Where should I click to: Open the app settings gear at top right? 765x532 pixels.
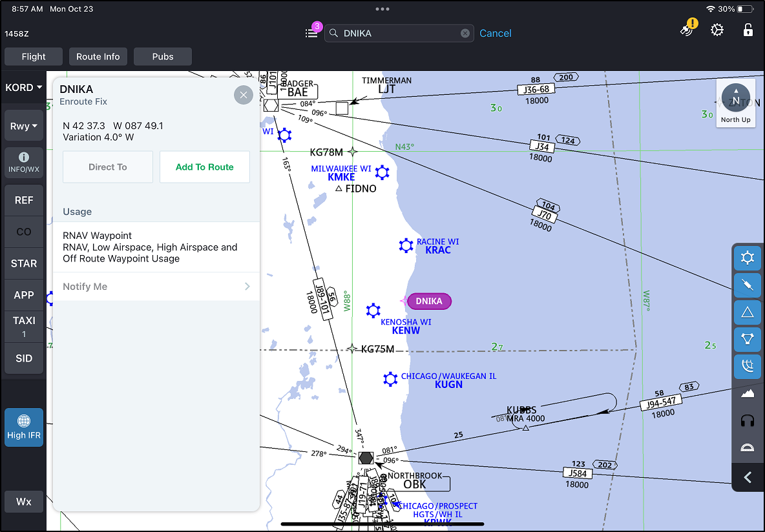coord(717,30)
